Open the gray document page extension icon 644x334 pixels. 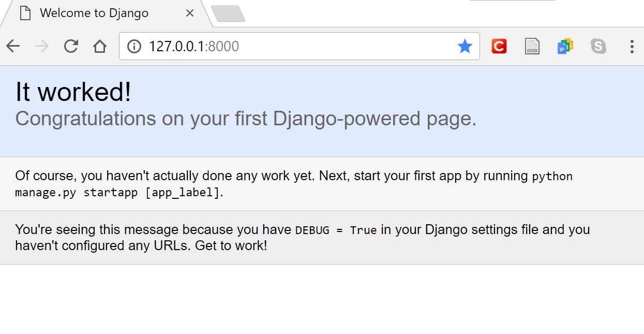coord(532,47)
